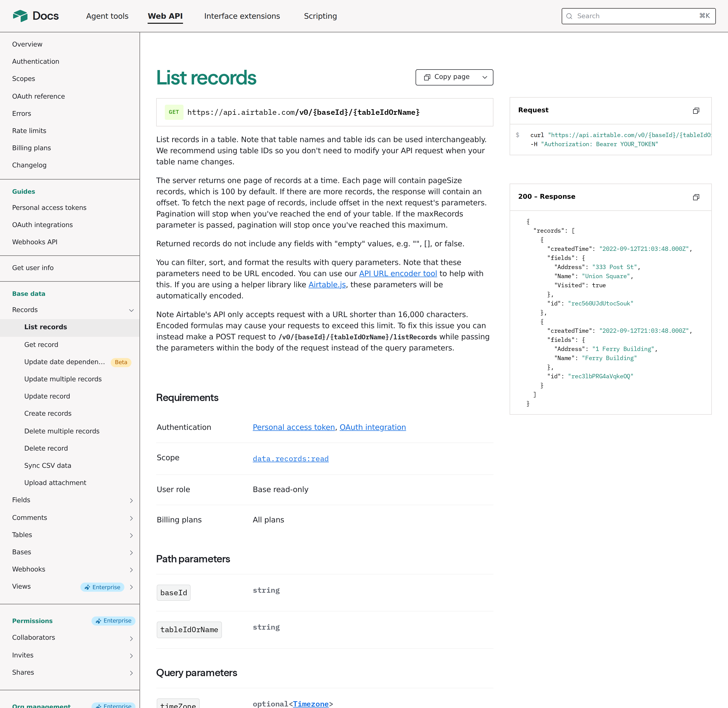
Task: Expand the Comments sidebar section
Action: [x=131, y=518]
